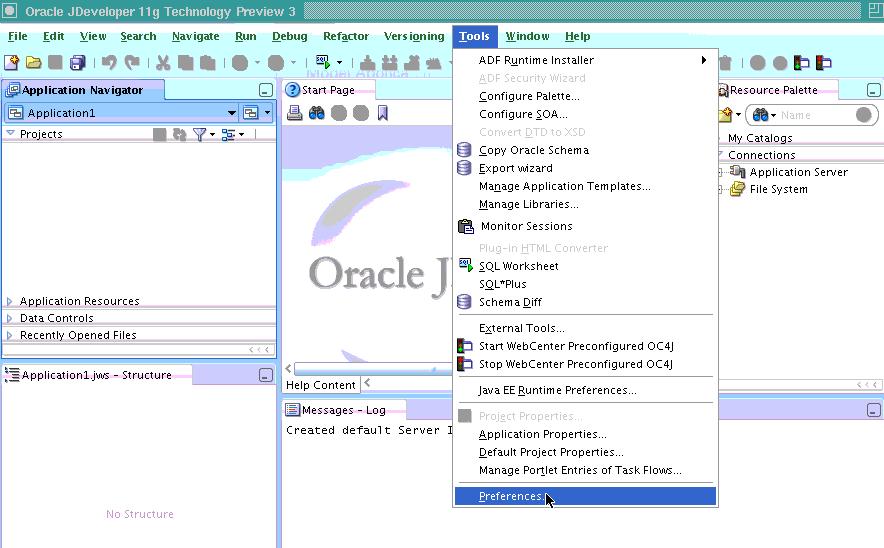Collapse the Connections section in Resource Palette
Image resolution: width=884 pixels, height=548 pixels.
[x=721, y=154]
